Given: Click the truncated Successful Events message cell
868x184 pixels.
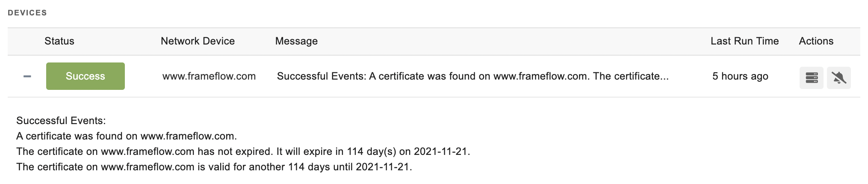Looking at the screenshot, I should [x=473, y=76].
